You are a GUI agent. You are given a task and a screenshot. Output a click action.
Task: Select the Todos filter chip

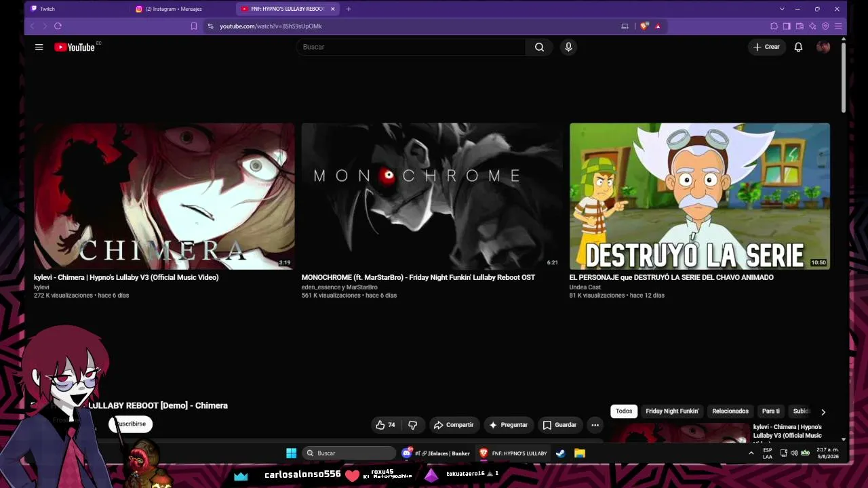(x=624, y=411)
